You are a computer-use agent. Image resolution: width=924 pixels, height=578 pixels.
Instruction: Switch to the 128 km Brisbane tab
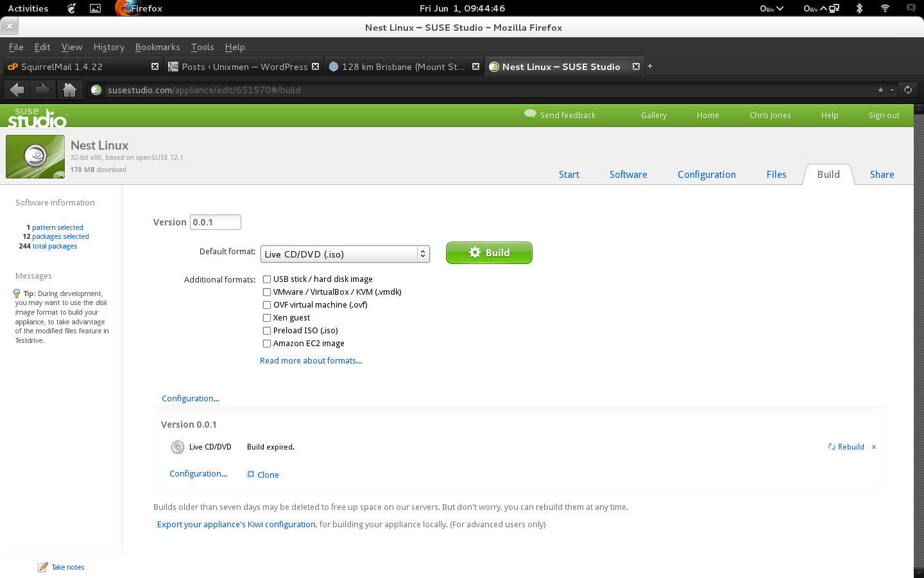pyautogui.click(x=404, y=67)
